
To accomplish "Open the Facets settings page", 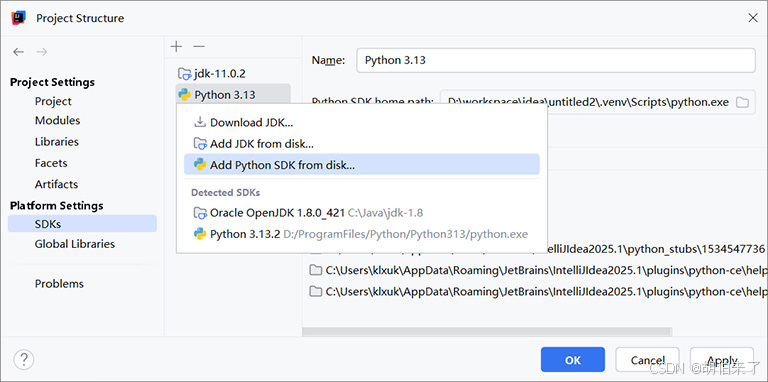I will tap(51, 163).
